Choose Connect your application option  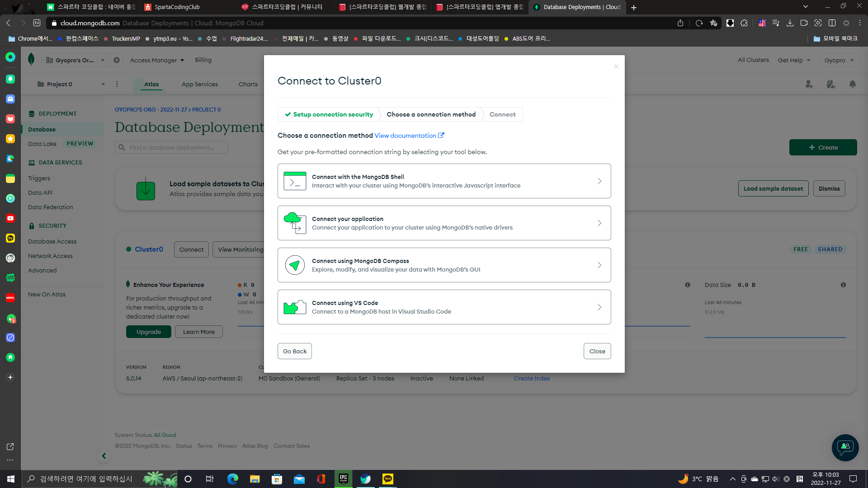444,223
